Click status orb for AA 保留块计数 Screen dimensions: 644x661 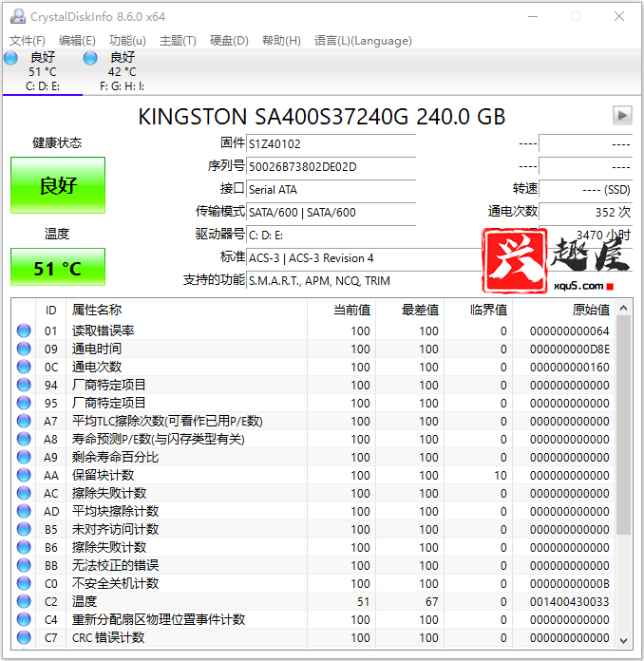tap(24, 475)
